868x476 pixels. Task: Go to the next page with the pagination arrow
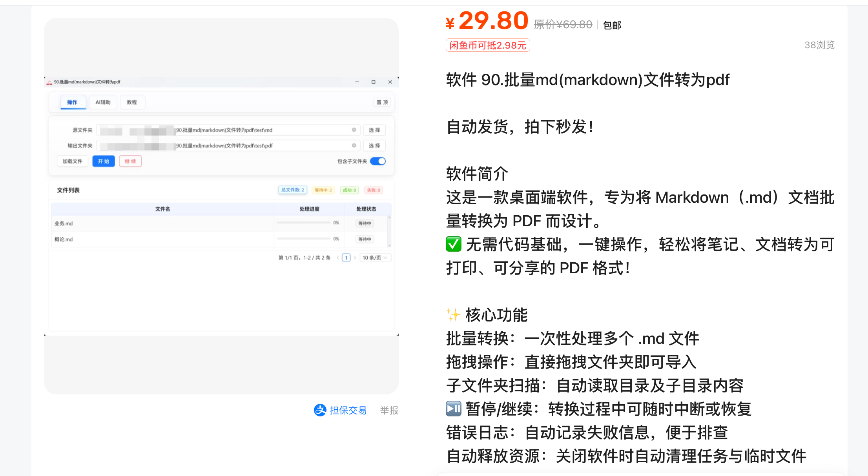click(x=355, y=258)
